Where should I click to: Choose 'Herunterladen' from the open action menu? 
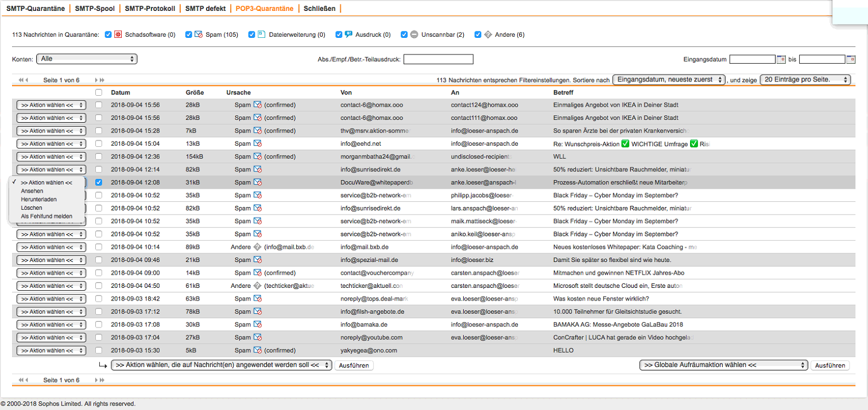(x=38, y=199)
